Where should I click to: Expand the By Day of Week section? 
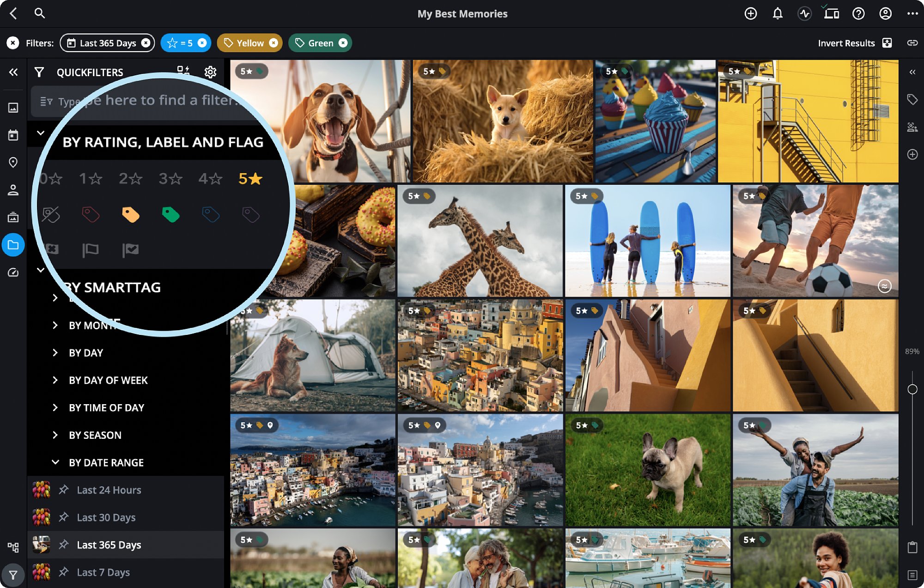pos(55,380)
